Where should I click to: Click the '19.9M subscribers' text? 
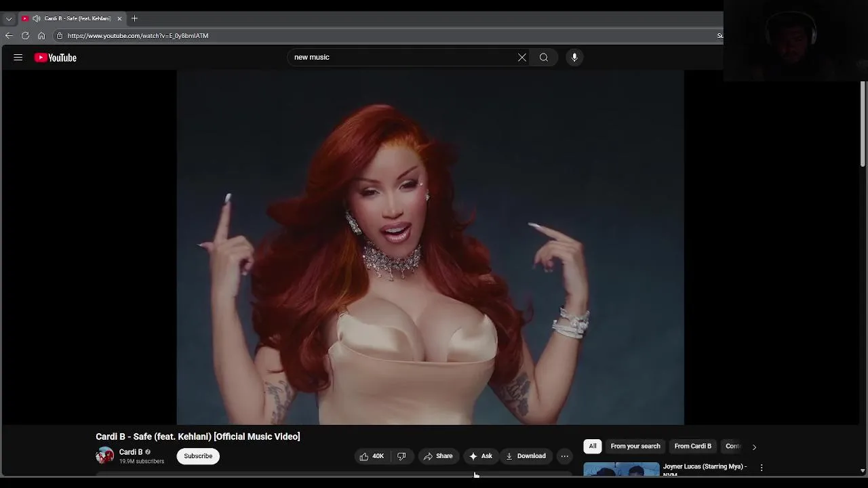click(142, 462)
